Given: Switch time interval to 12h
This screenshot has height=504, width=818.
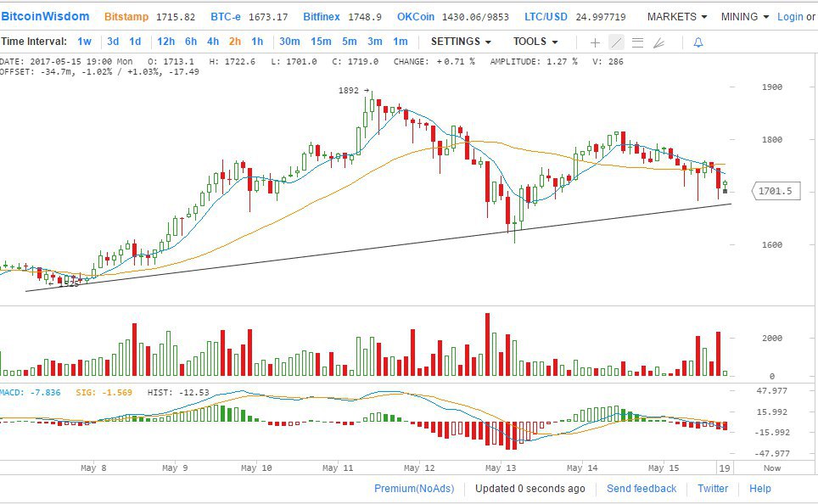Looking at the screenshot, I should [x=166, y=42].
